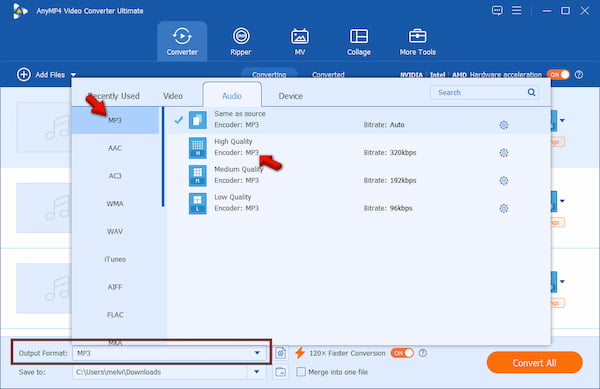This screenshot has width=600, height=389.
Task: Select WMA in format list
Action: 115,204
